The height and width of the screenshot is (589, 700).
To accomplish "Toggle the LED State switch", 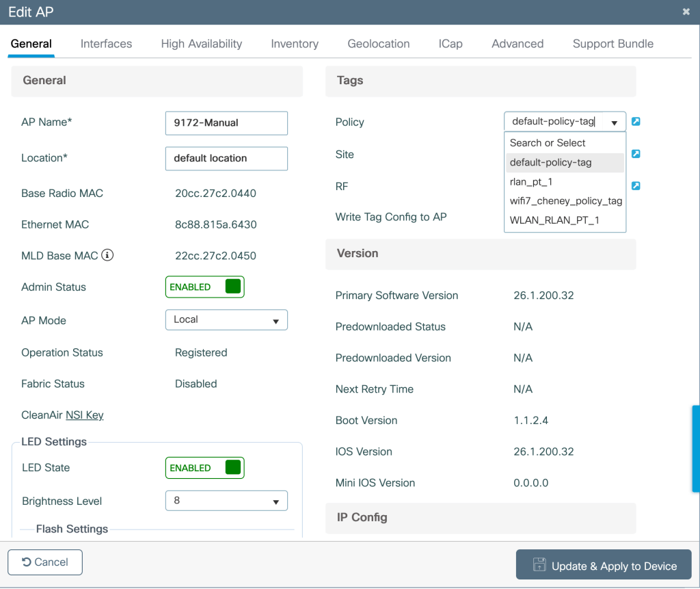I will (x=204, y=468).
